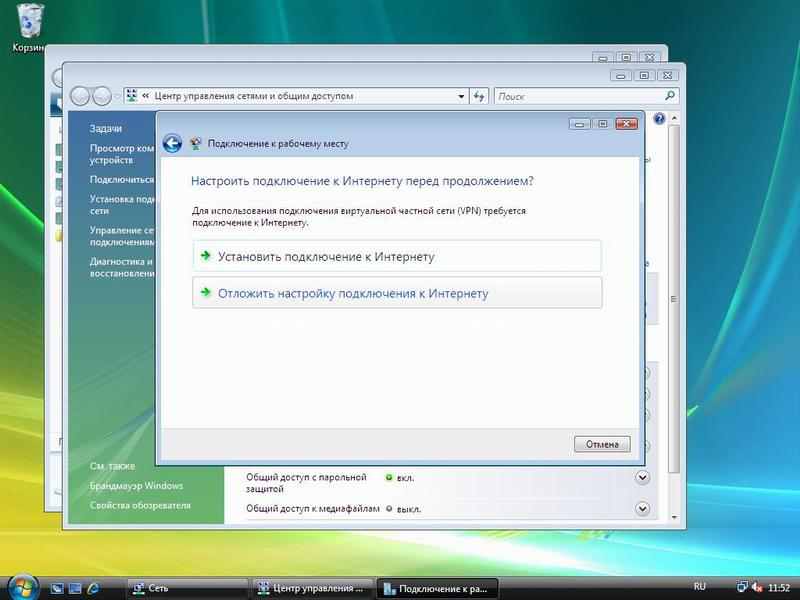
Task: Choose Отложить настройку подключения к Интернету
Action: (396, 293)
